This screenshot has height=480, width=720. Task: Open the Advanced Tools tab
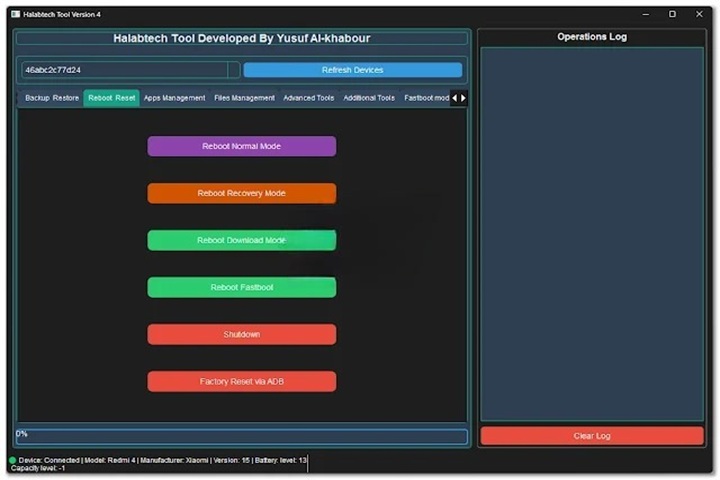tap(308, 98)
